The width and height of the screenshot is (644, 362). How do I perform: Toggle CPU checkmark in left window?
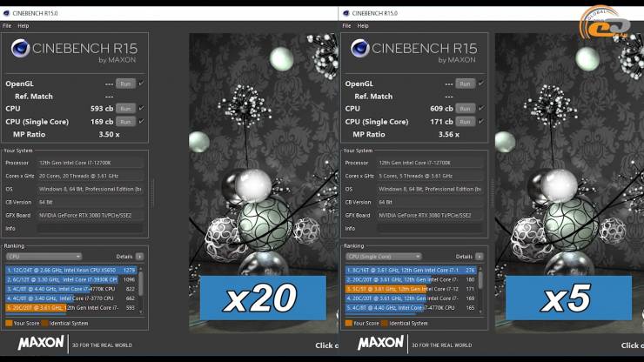(141, 108)
